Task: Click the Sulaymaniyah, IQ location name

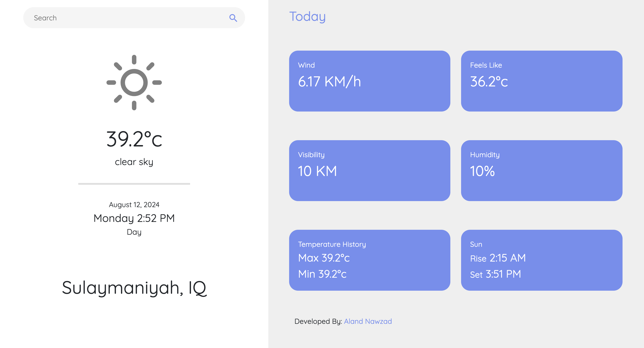Action: coord(134,288)
